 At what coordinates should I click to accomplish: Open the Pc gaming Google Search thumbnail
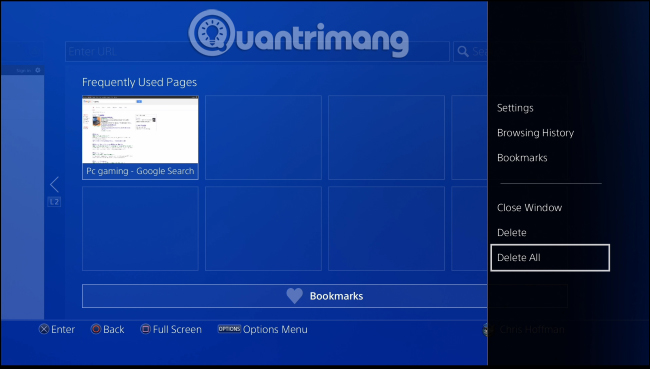click(x=140, y=137)
